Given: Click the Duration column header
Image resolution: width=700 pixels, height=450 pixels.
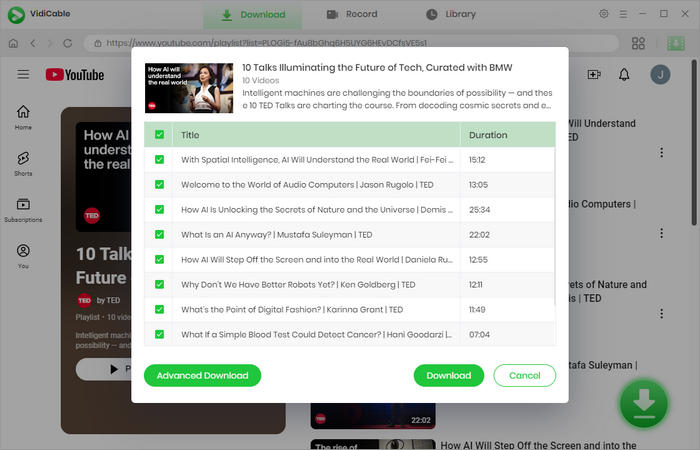Looking at the screenshot, I should point(508,135).
